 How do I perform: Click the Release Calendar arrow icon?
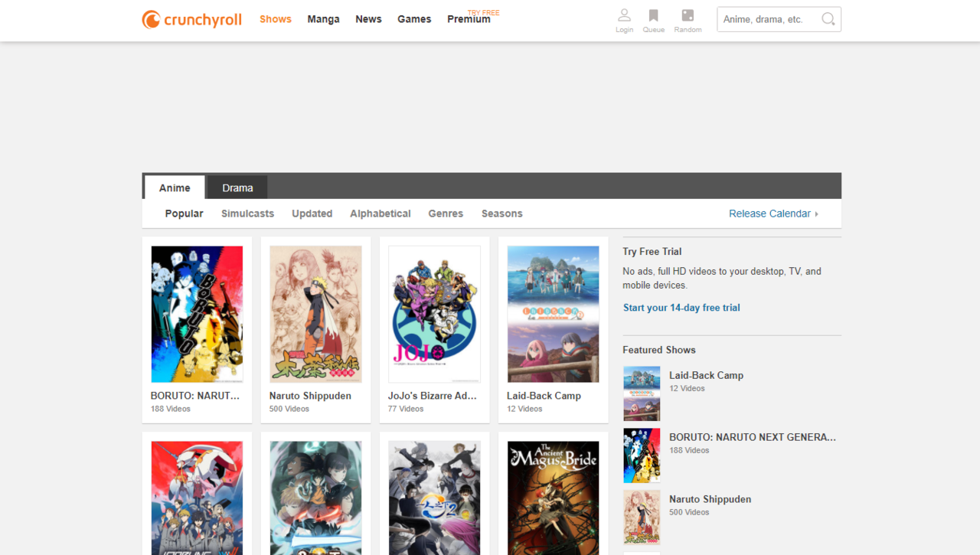[x=817, y=214]
